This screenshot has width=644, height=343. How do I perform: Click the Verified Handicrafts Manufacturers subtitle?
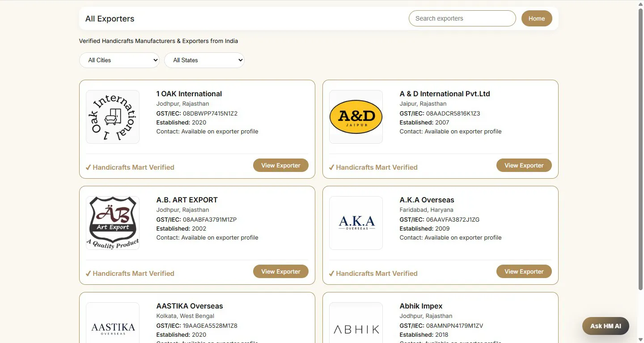click(x=158, y=41)
